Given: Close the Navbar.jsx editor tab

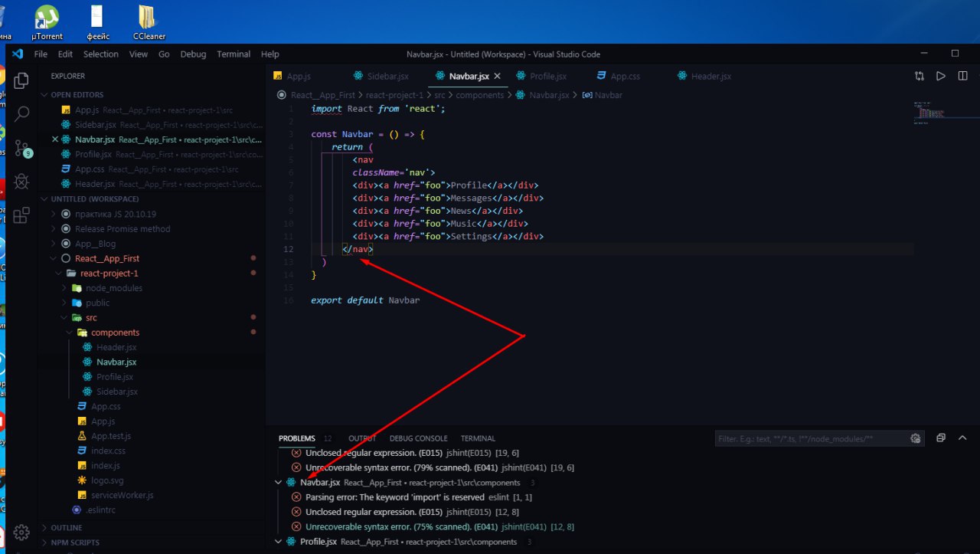Looking at the screenshot, I should tap(497, 76).
